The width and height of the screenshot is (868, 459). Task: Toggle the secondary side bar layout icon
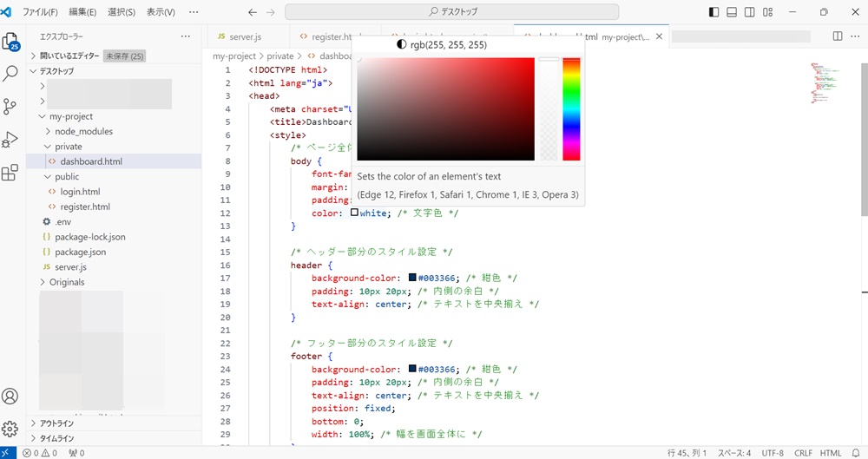click(750, 11)
